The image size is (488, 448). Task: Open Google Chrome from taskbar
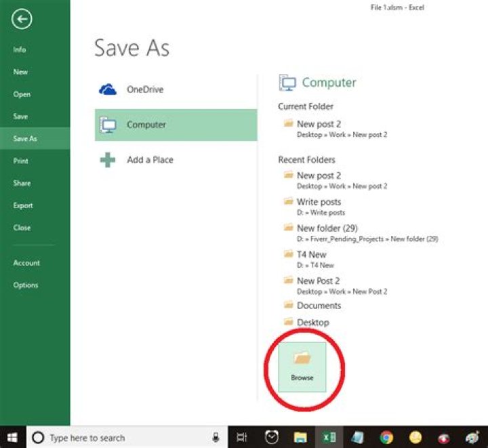(386, 437)
